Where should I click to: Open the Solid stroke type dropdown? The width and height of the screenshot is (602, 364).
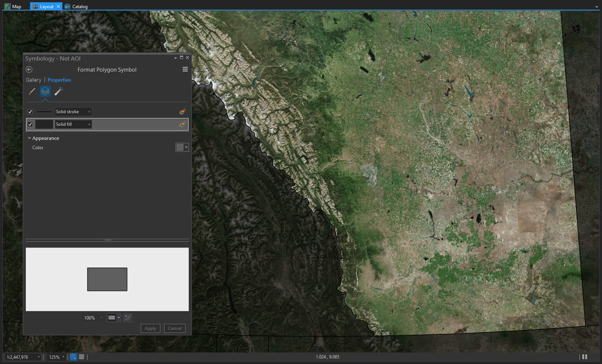(73, 112)
